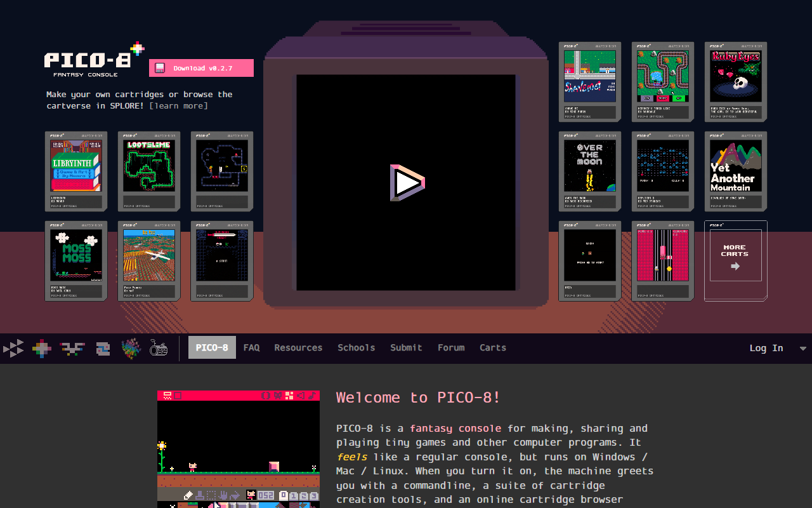Select the pencil draw tool in demo

188,495
